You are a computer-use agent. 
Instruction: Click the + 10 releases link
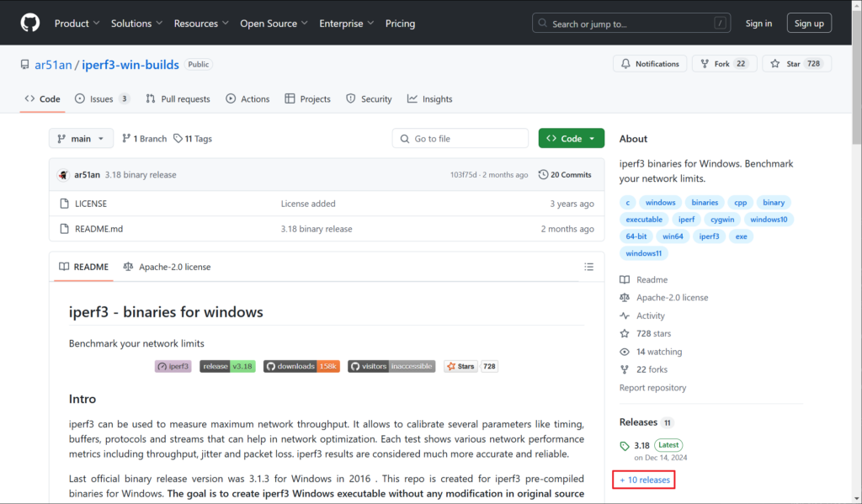pyautogui.click(x=644, y=480)
